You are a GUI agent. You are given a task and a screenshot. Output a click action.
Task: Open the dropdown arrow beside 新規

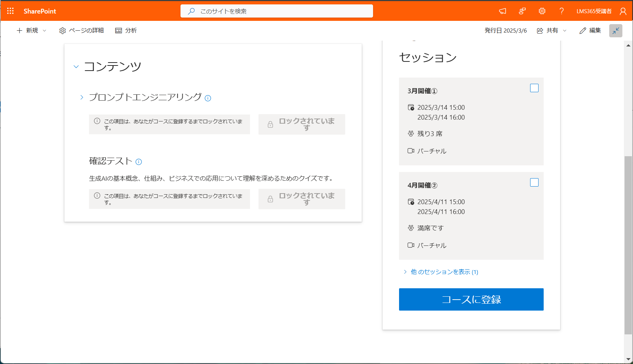click(x=45, y=31)
